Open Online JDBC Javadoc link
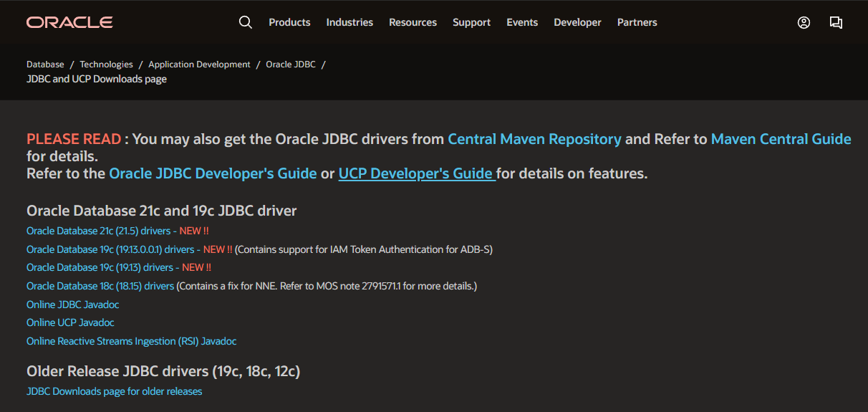The width and height of the screenshot is (868, 412). (x=73, y=305)
